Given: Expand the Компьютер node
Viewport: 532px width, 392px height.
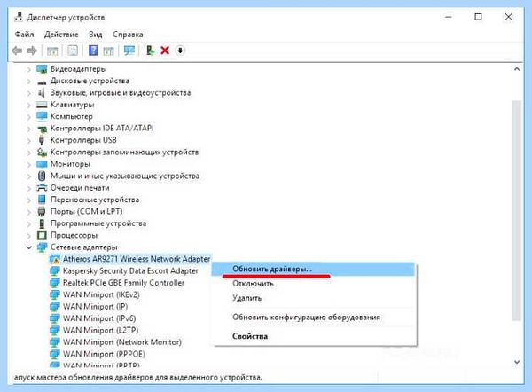Looking at the screenshot, I should point(29,117).
